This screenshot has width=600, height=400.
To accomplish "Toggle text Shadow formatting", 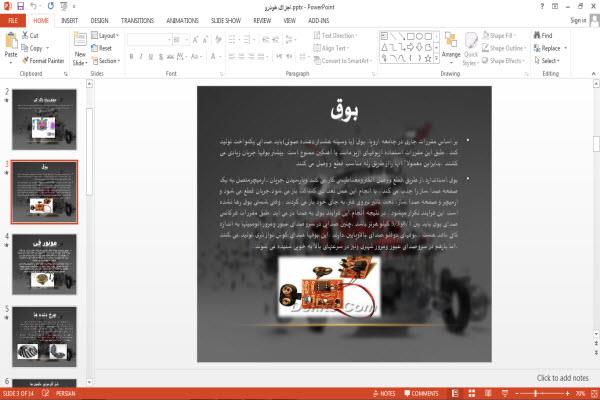I will click(161, 57).
